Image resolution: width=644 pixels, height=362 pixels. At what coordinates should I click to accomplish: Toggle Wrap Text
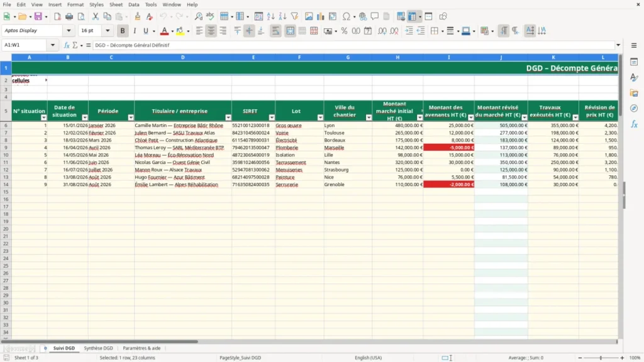275,31
